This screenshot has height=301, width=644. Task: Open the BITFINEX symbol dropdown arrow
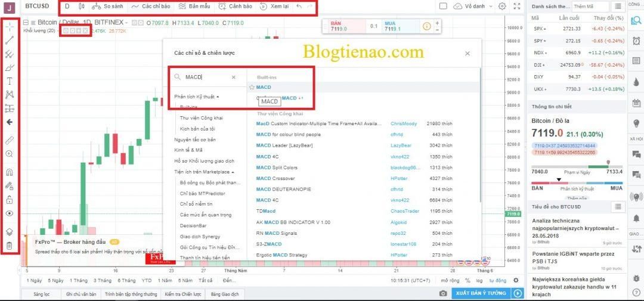(126, 23)
